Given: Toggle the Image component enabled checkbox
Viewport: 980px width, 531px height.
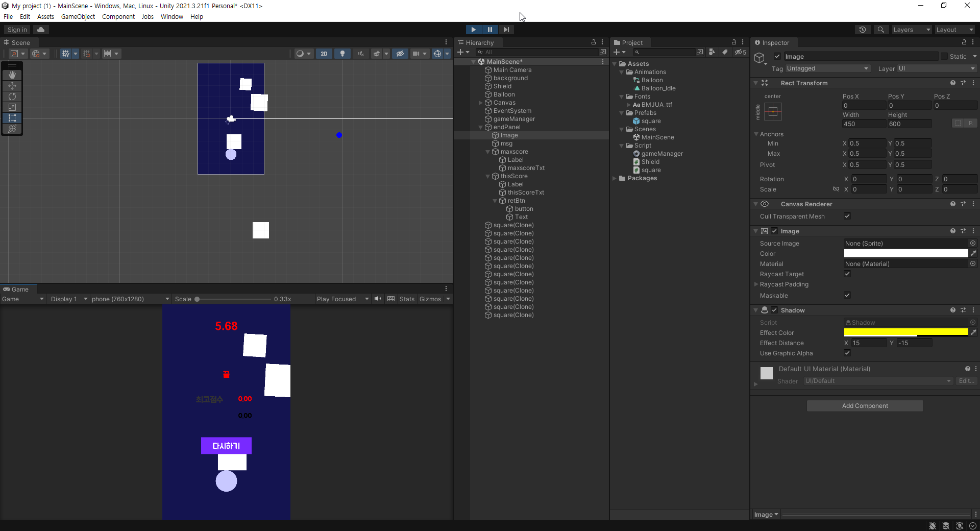Looking at the screenshot, I should [x=774, y=231].
